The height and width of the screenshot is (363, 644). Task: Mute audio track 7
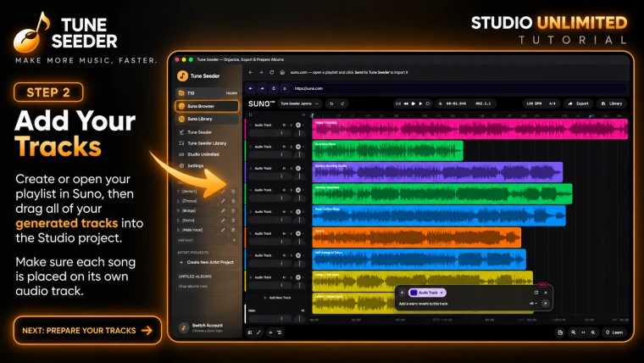tap(284, 255)
